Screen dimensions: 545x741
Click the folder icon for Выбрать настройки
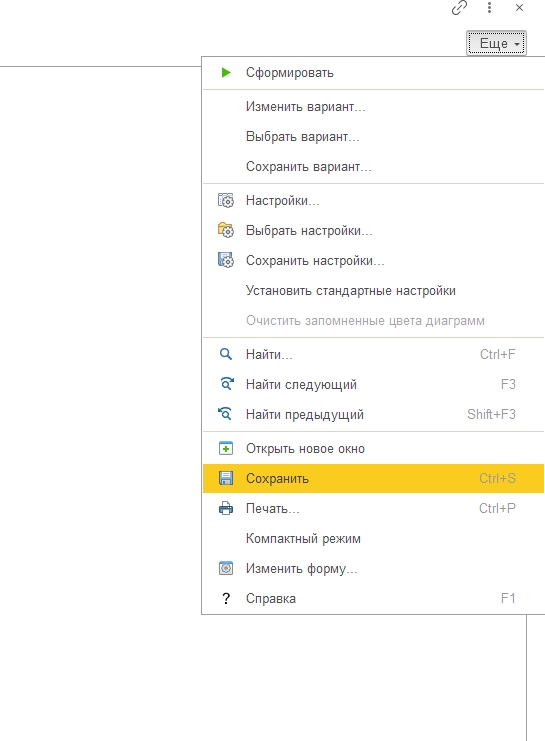226,230
